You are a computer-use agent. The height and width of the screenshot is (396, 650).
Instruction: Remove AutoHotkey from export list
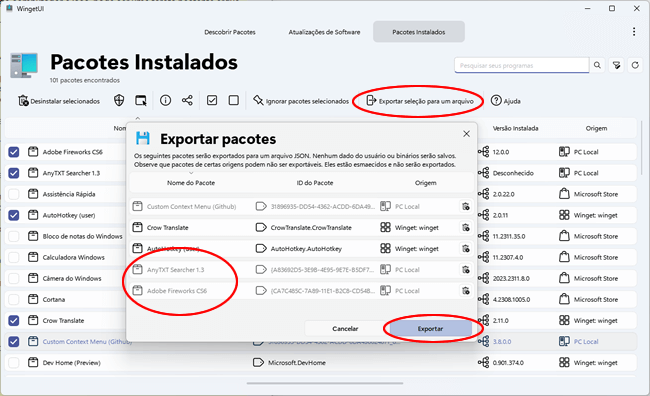(x=466, y=248)
